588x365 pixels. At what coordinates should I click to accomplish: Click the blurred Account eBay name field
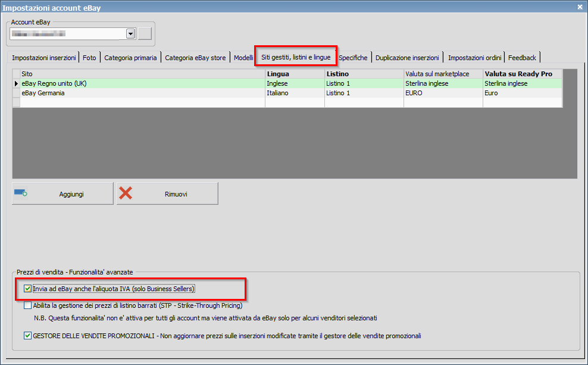pos(68,34)
